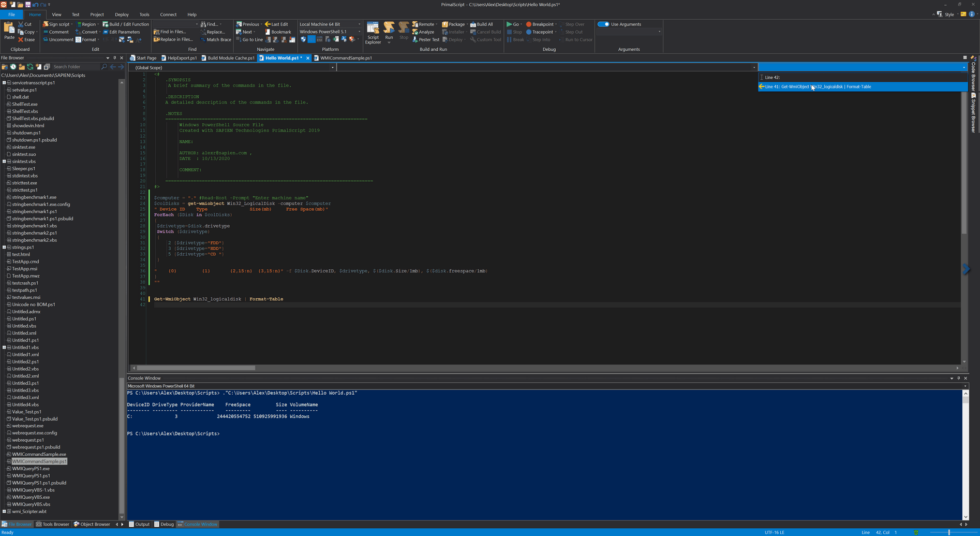The width and height of the screenshot is (980, 536).
Task: Jump to Last Edit location
Action: click(276, 24)
